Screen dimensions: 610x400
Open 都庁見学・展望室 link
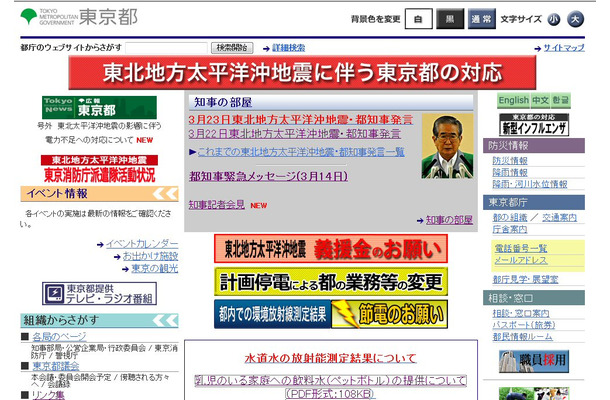click(525, 279)
